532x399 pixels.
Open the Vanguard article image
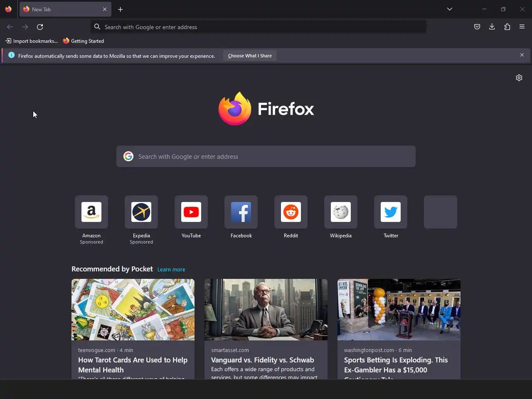(x=266, y=310)
